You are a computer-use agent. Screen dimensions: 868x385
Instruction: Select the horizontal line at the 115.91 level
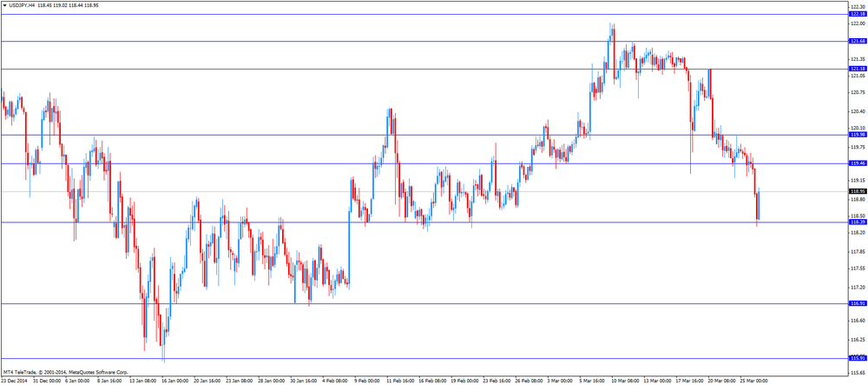[424, 358]
